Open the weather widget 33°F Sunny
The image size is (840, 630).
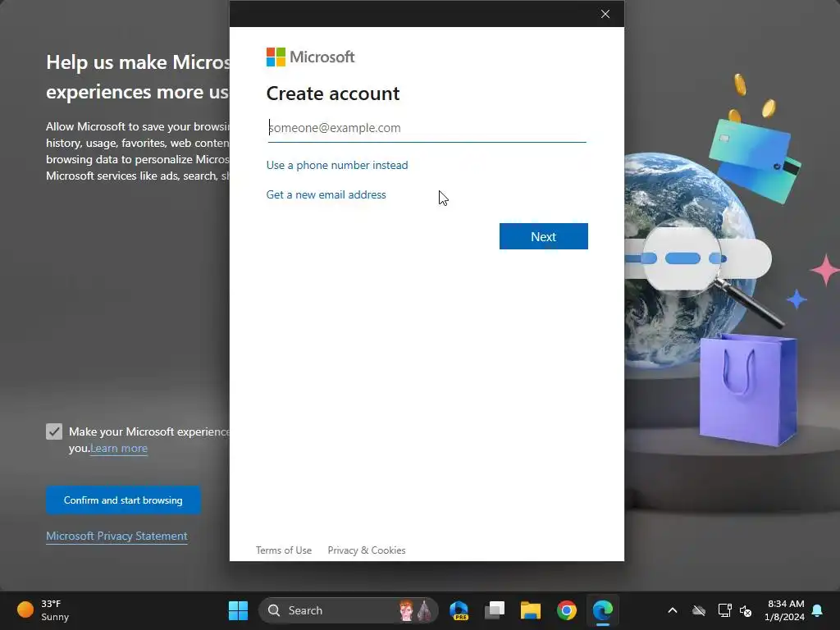[43, 610]
